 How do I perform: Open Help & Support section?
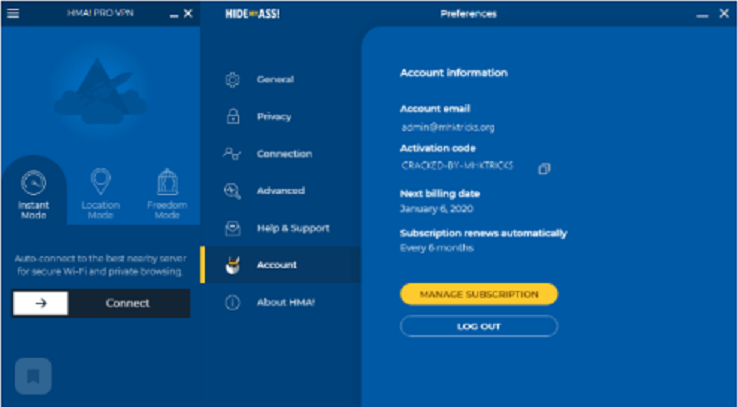(x=293, y=228)
